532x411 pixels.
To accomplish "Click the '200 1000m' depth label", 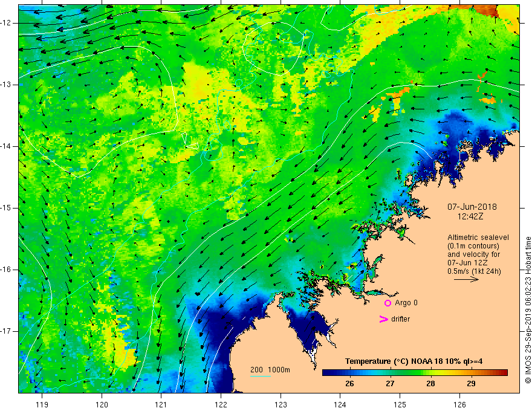I will click(270, 370).
